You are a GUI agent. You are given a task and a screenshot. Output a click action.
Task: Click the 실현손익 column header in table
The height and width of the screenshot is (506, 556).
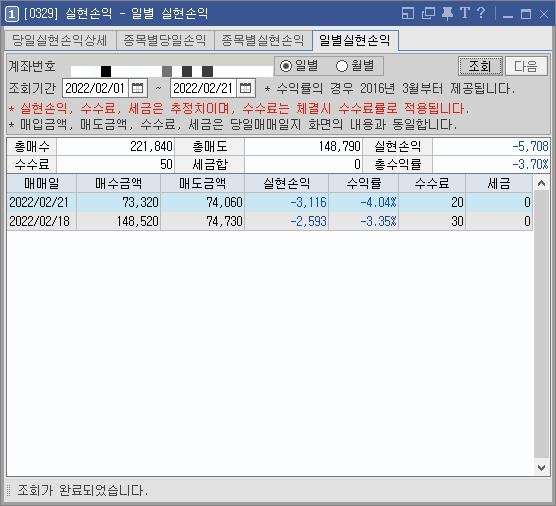coord(287,183)
